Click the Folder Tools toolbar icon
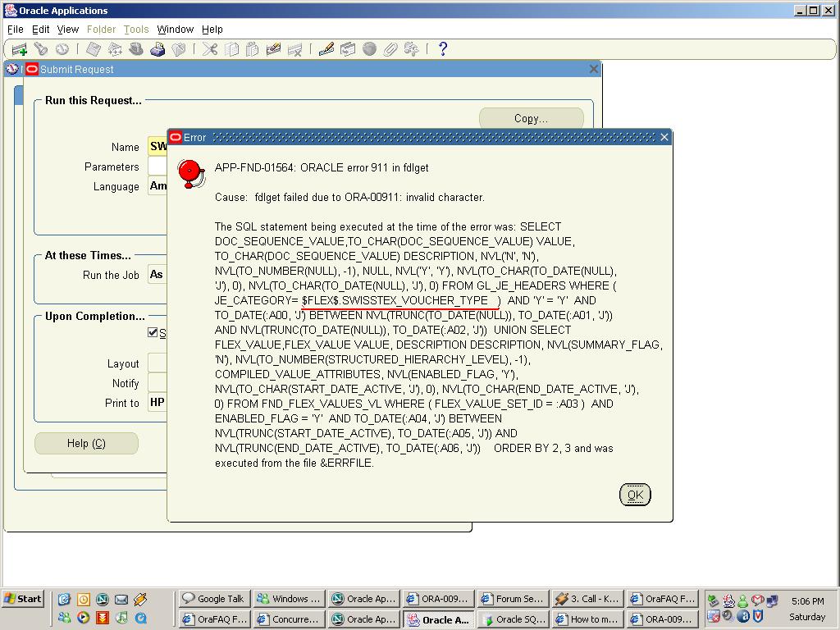This screenshot has height=630, width=840. tap(412, 49)
